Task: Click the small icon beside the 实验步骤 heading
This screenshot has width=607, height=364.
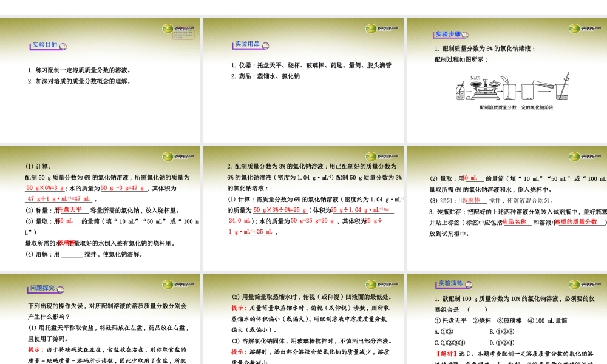Action: click(x=465, y=35)
